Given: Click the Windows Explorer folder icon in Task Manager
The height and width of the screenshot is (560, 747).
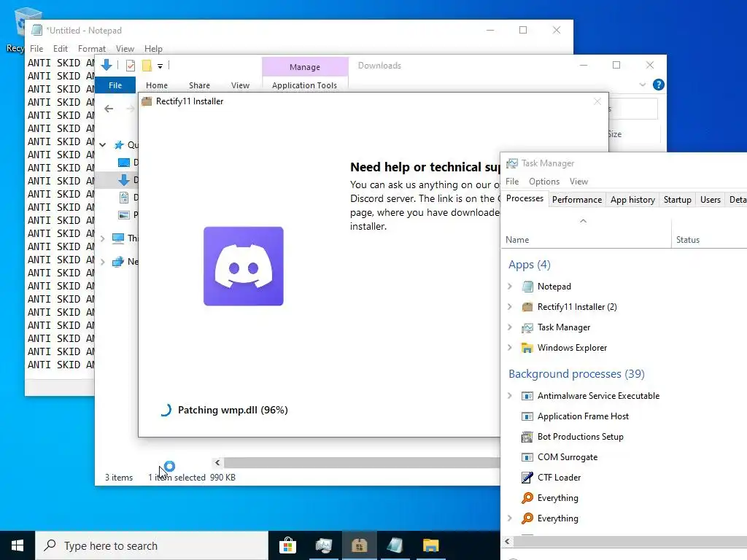Looking at the screenshot, I should tap(527, 348).
